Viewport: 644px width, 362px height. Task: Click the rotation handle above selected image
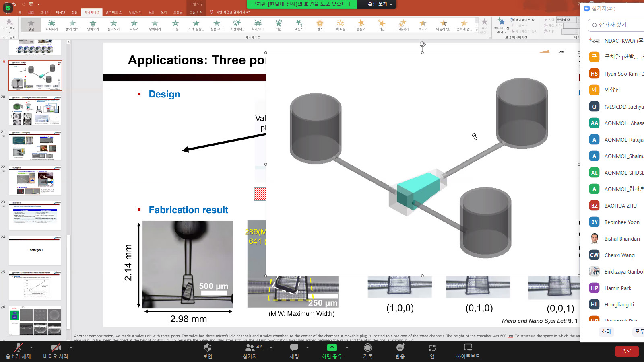[422, 44]
